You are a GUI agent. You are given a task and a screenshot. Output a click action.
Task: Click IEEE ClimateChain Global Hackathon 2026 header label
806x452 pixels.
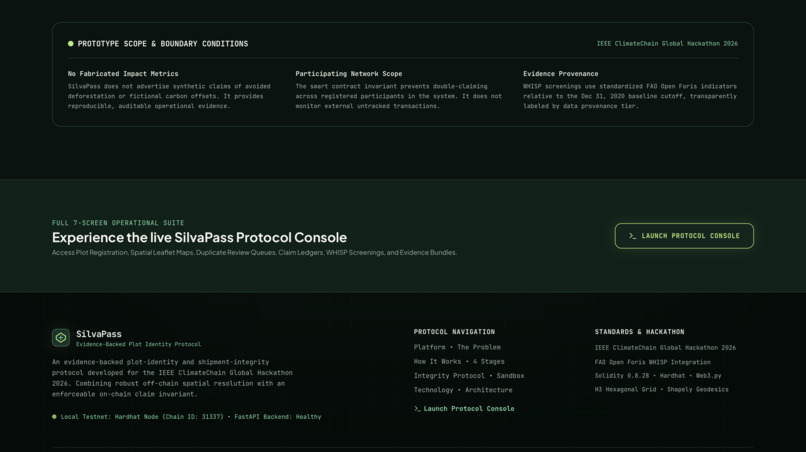[x=667, y=44]
